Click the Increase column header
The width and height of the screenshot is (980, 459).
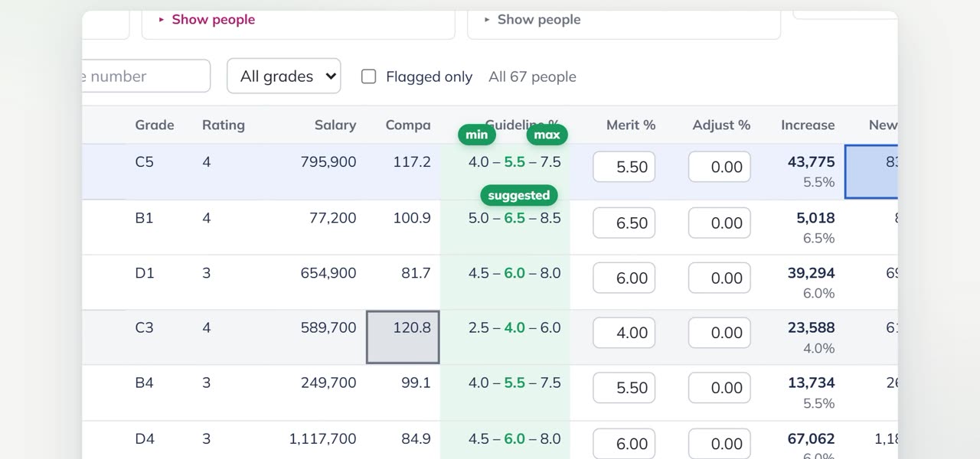(808, 125)
